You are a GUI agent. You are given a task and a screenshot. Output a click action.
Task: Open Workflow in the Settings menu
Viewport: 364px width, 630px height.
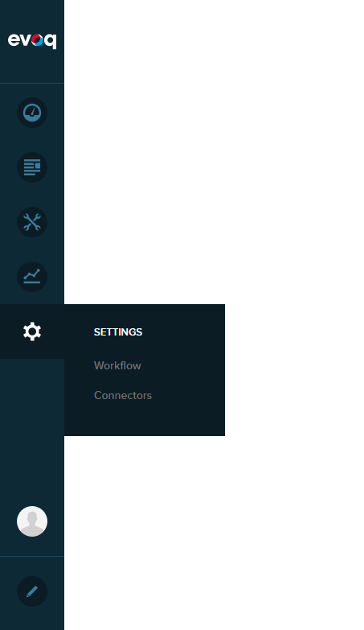117,365
